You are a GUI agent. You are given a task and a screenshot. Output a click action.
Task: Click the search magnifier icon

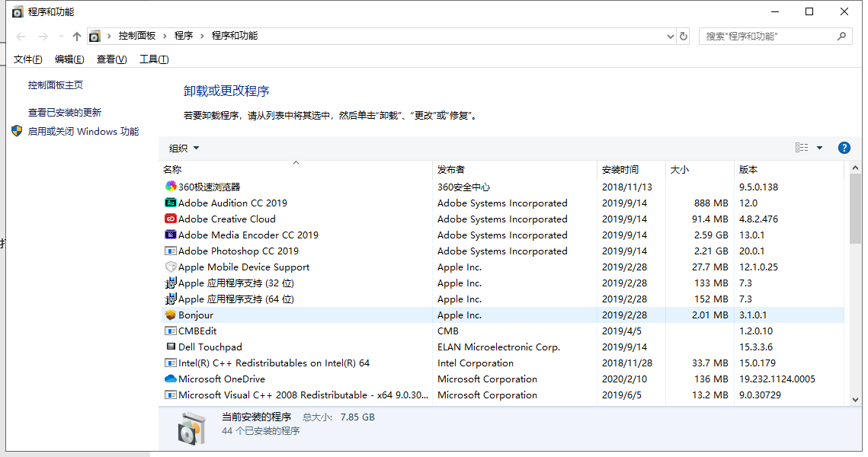point(841,37)
